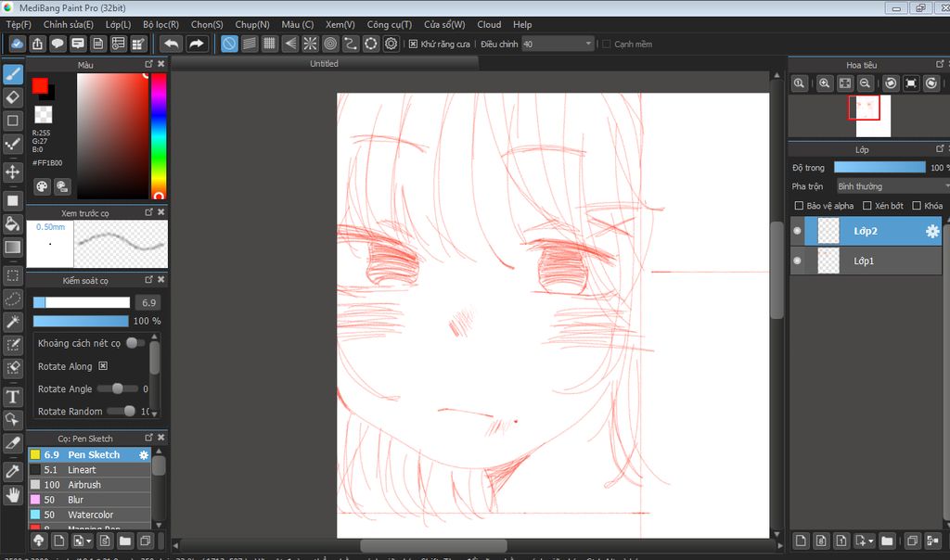Open the Công cụ tools menu
Viewport: 950px width, 560px height.
(x=390, y=25)
